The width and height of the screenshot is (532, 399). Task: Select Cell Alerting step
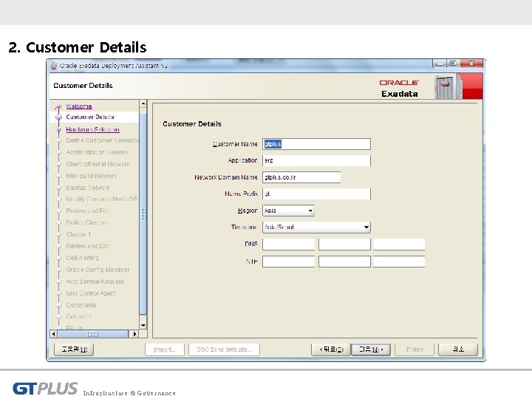click(x=83, y=258)
